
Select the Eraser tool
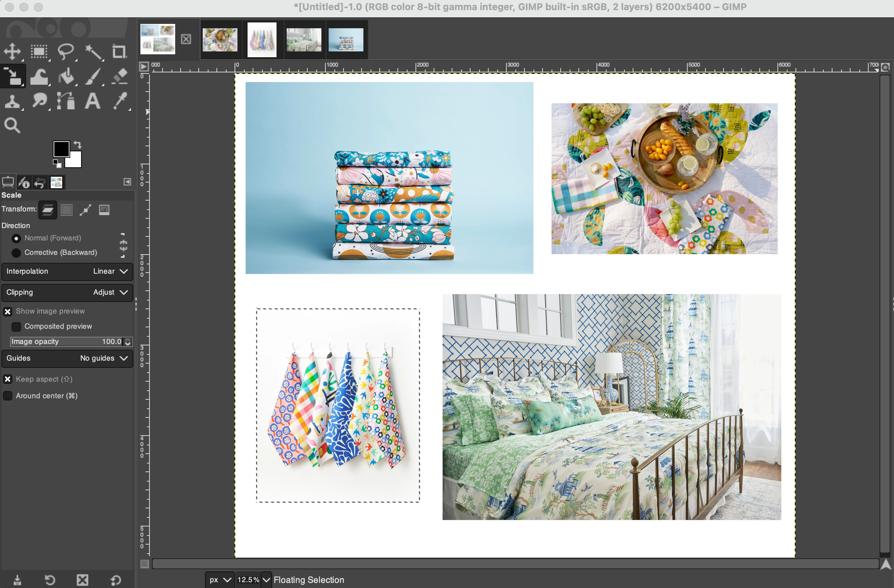[120, 77]
